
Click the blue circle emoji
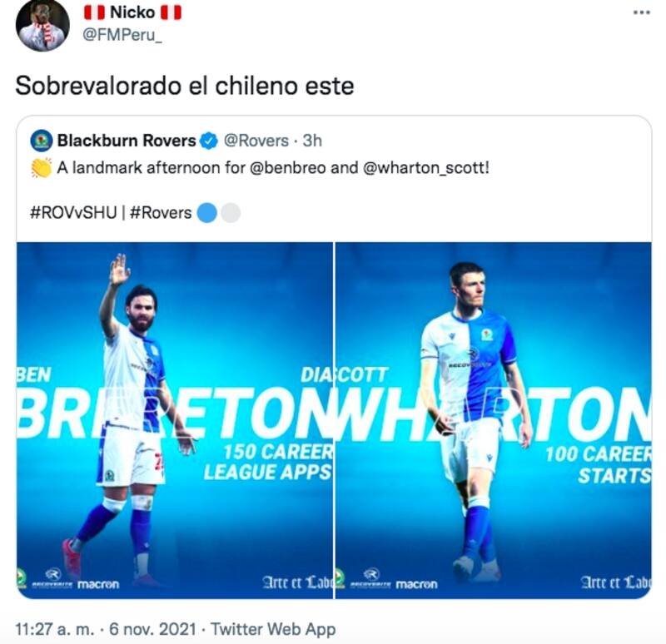tap(206, 213)
